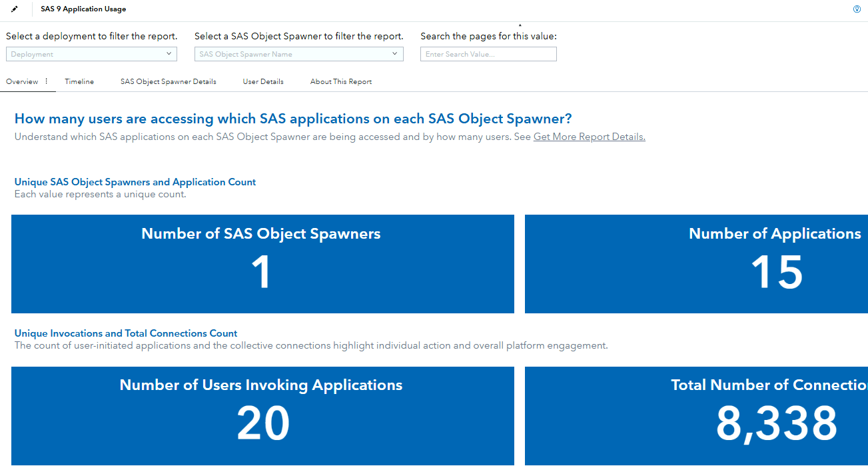Open the Deployment filter dropdown
This screenshot has height=466, width=868.
pos(91,53)
